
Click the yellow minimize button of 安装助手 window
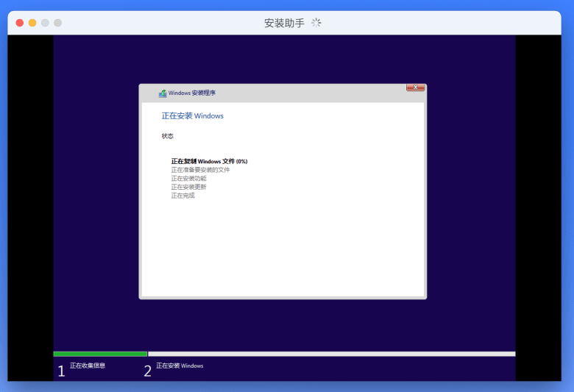[32, 23]
